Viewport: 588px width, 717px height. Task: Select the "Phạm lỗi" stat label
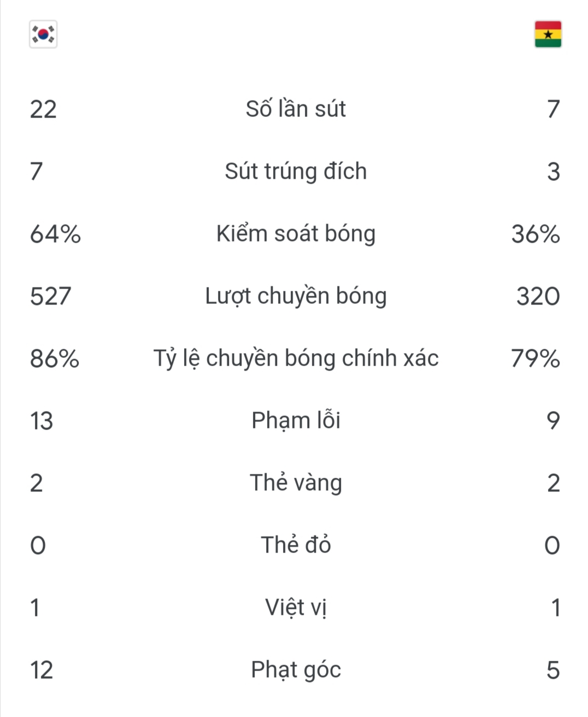pos(296,420)
